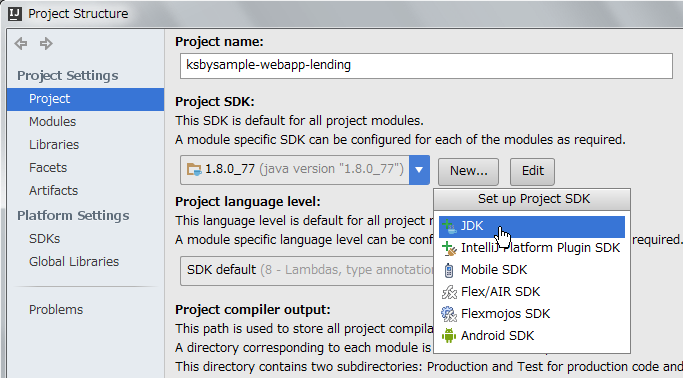Viewport: 683px width, 378px height.
Task: Click the back navigation arrow
Action: (x=20, y=44)
